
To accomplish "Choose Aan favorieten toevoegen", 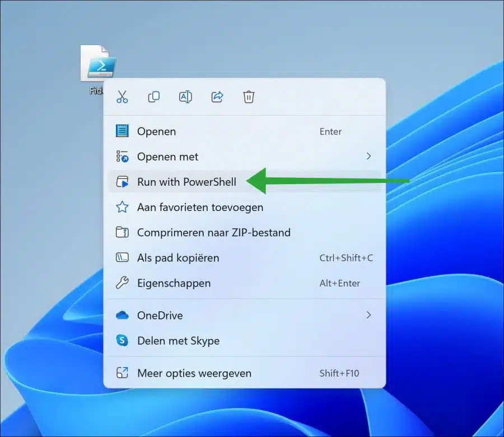I will (x=245, y=207).
